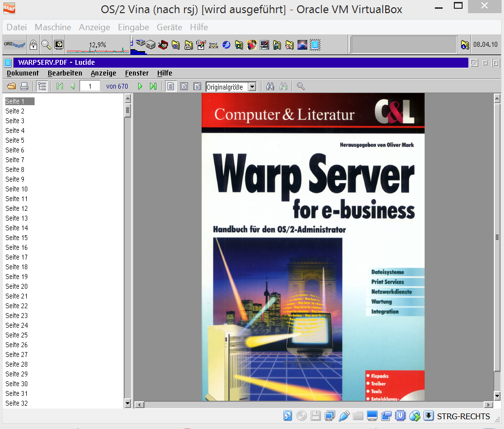Screen dimensions: 504x429
Task: Click the WarpCenter date 08.04.10
Action: pyautogui.click(x=485, y=45)
